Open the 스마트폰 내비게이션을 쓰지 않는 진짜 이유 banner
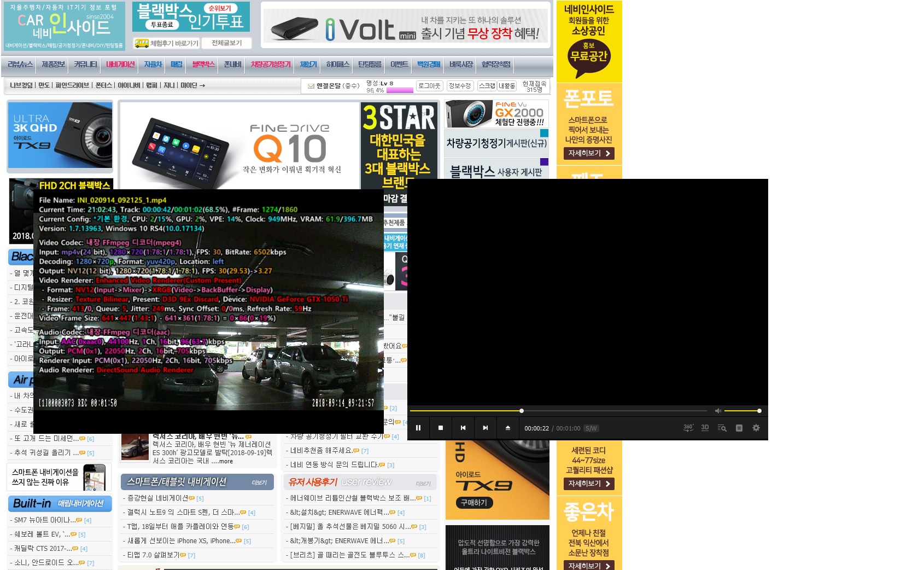The width and height of the screenshot is (924, 570). 59,477
